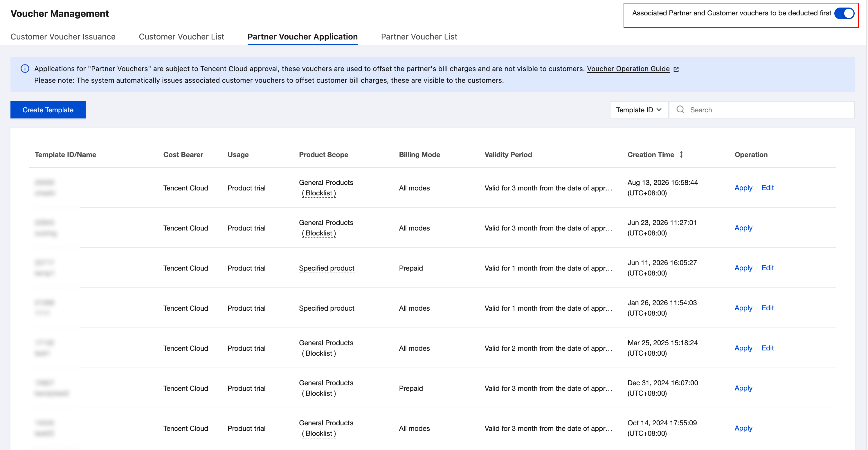Viewport: 868px width, 450px height.
Task: Edit the Mar 25, 2025 template
Action: pos(768,348)
